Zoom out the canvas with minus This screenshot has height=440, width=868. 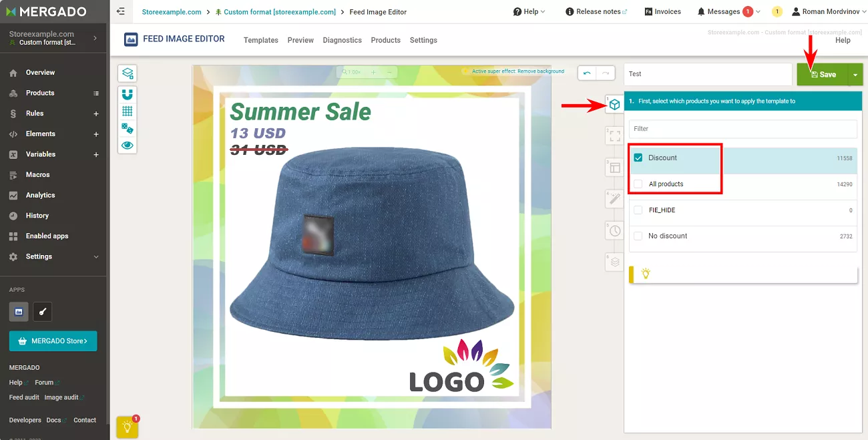pyautogui.click(x=390, y=72)
